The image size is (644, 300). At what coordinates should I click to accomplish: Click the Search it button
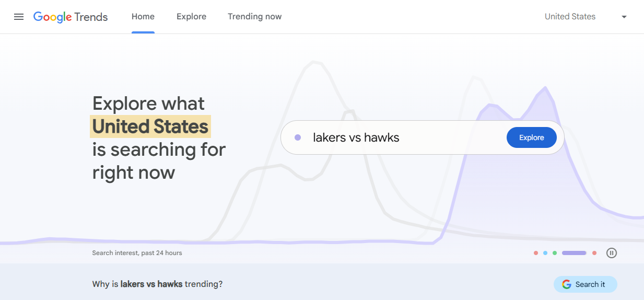click(586, 284)
